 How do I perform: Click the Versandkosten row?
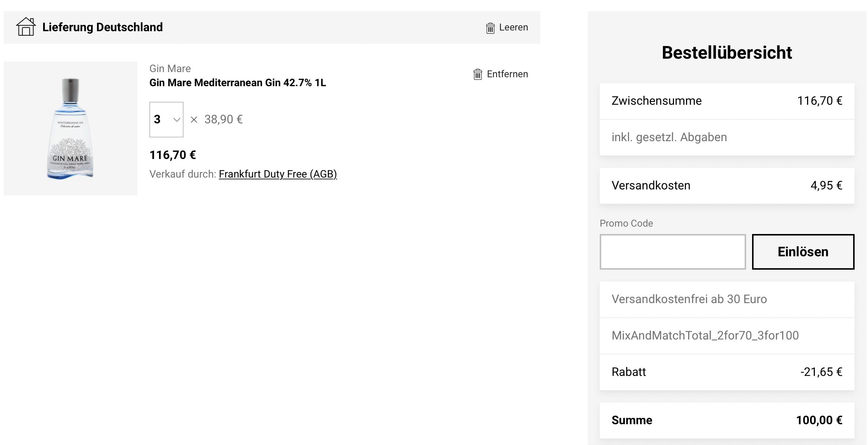[727, 186]
